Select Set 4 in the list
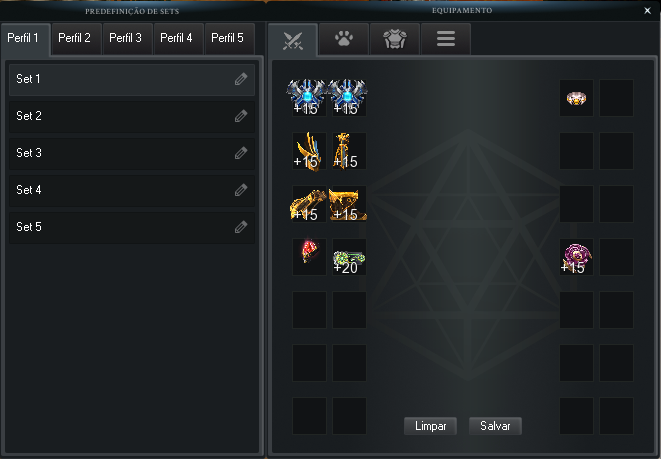The height and width of the screenshot is (459, 661). click(x=132, y=190)
